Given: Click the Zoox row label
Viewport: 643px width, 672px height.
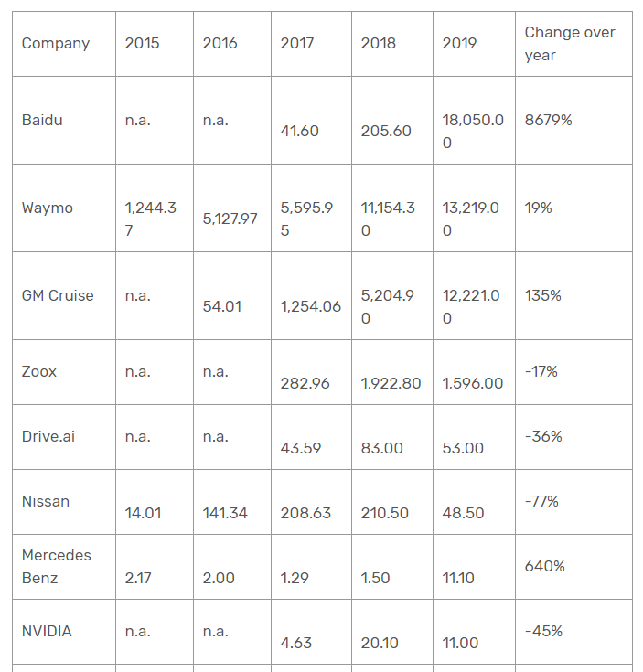Looking at the screenshot, I should (39, 371).
